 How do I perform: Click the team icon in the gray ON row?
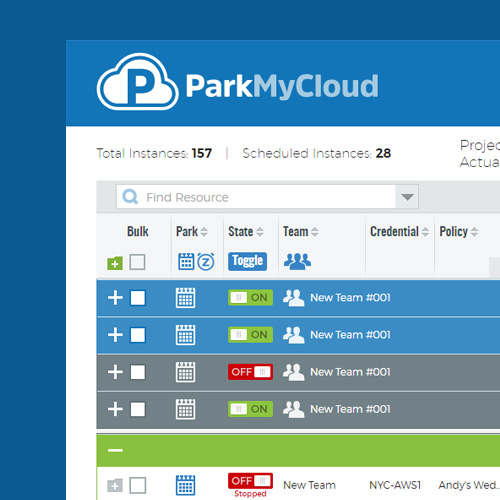293,409
